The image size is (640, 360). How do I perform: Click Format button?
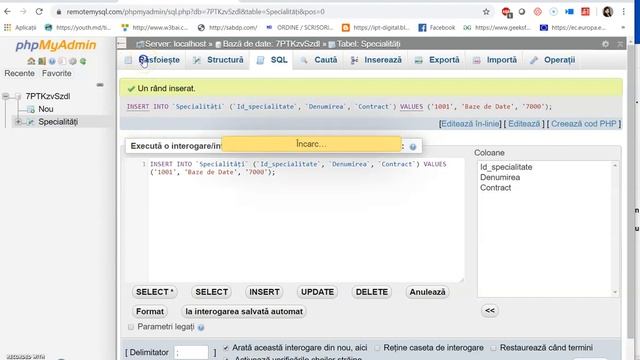pyautogui.click(x=150, y=311)
